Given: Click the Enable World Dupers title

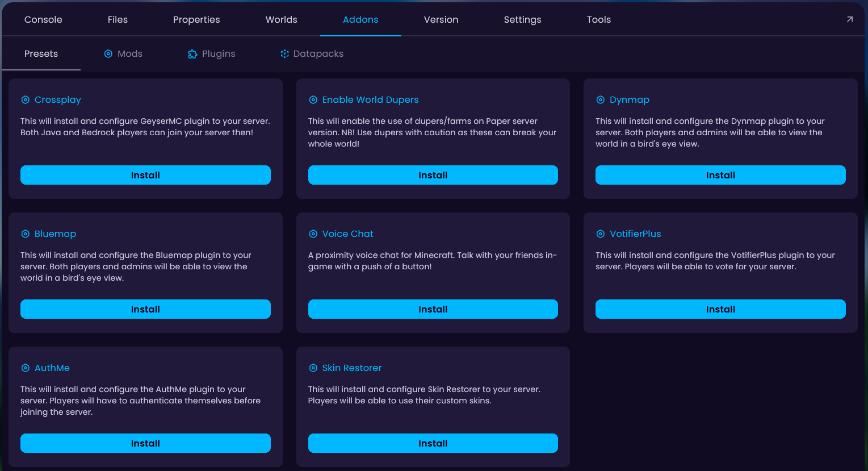Looking at the screenshot, I should (x=370, y=100).
